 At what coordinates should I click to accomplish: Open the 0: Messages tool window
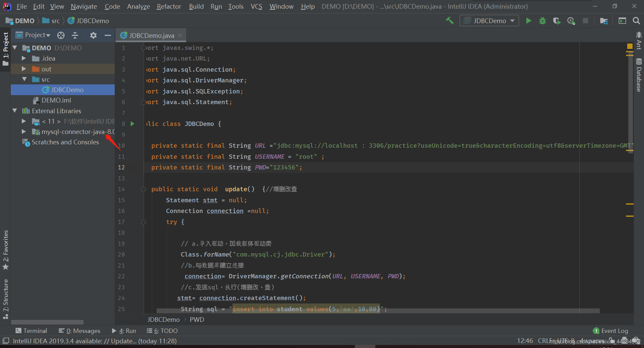pyautogui.click(x=79, y=331)
